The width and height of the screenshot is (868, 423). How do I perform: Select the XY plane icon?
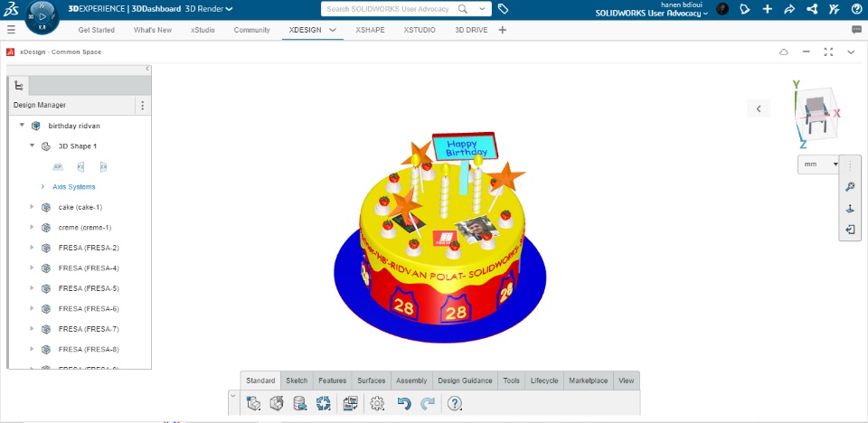(x=58, y=166)
